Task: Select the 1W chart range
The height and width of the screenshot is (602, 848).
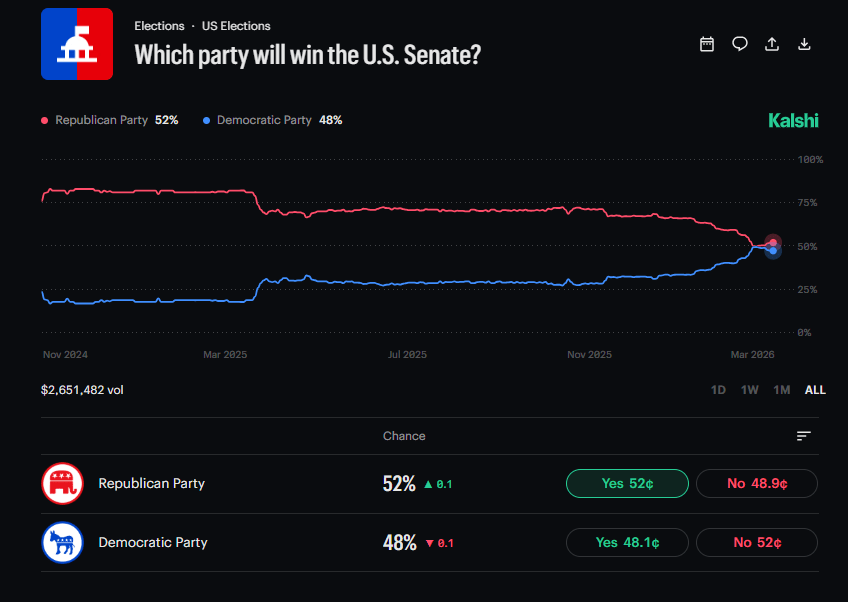Action: 749,390
